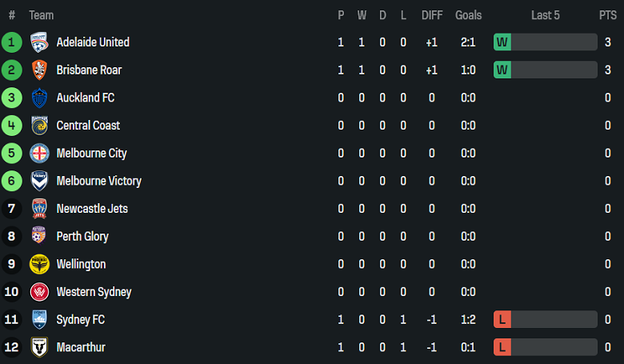Image resolution: width=624 pixels, height=364 pixels.
Task: Click Sydney FC's red L result badge
Action: [x=502, y=320]
